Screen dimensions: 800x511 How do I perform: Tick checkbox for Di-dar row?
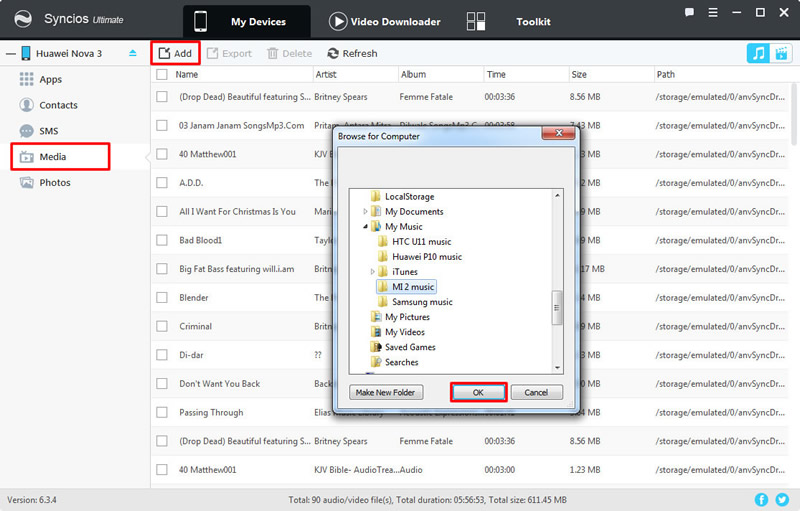(162, 355)
